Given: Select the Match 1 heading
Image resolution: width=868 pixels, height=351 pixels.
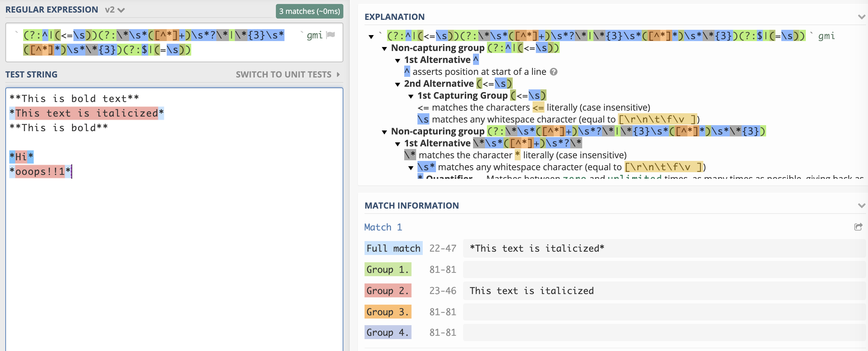Looking at the screenshot, I should tap(383, 227).
